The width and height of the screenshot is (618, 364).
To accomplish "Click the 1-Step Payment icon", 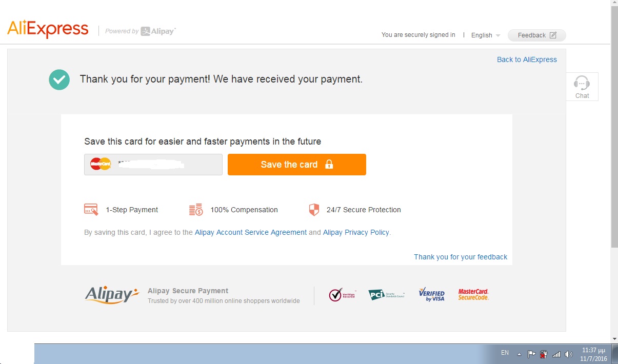I will point(91,210).
